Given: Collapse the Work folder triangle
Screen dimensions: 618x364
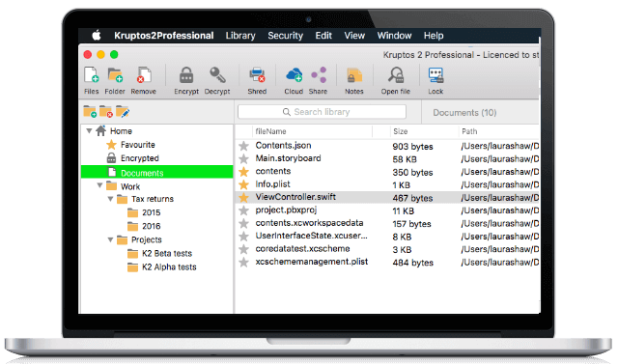Looking at the screenshot, I should click(99, 185).
